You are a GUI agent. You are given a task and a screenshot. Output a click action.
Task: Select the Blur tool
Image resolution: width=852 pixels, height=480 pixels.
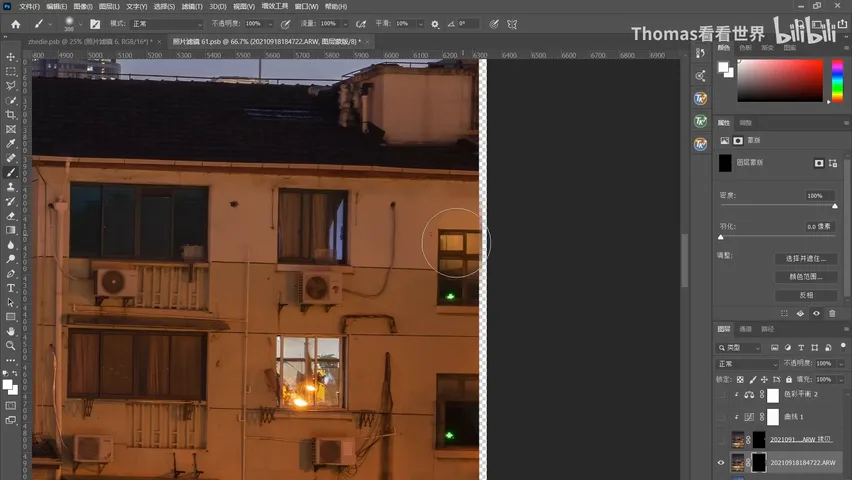tap(11, 245)
